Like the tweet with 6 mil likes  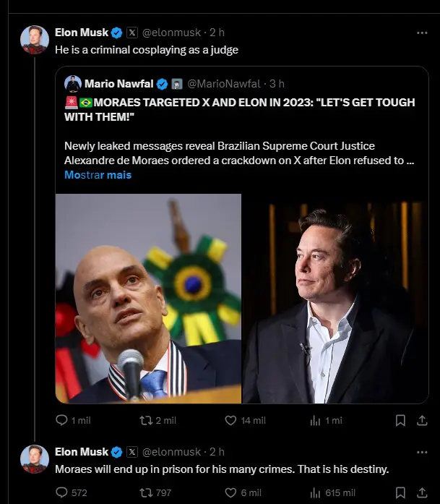click(x=231, y=493)
